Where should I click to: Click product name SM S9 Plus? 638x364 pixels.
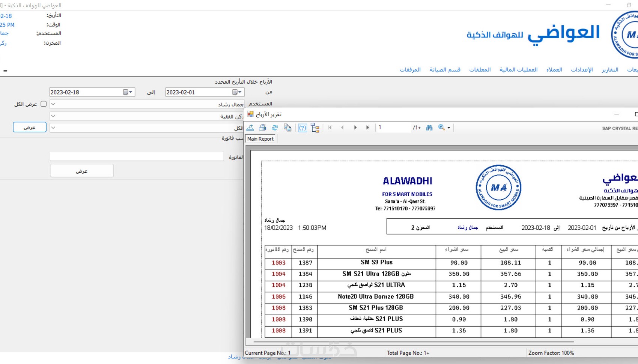[x=376, y=262]
